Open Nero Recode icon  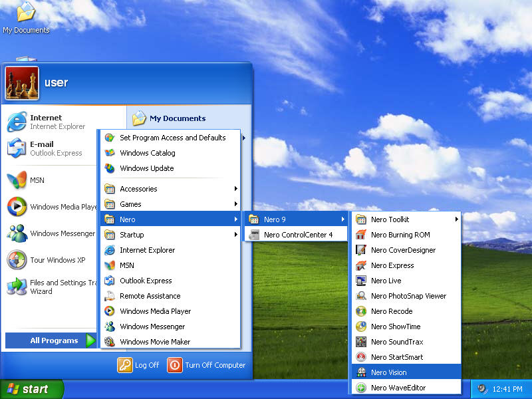click(x=361, y=311)
